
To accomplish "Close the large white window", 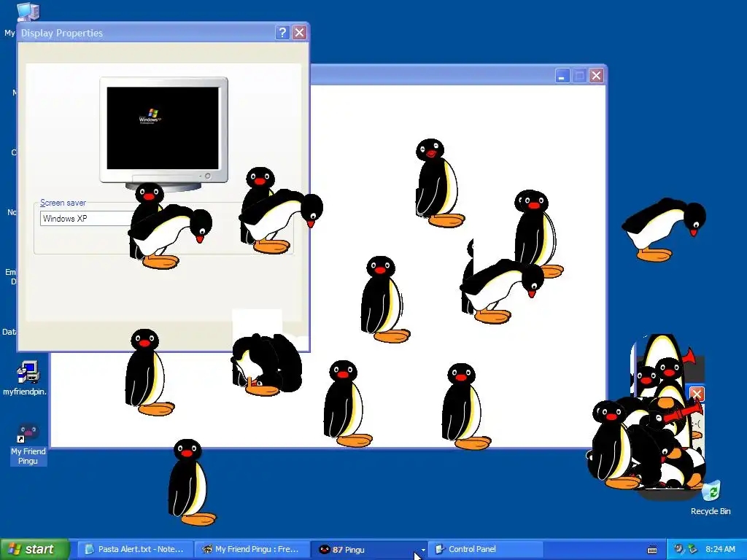I will 597,75.
